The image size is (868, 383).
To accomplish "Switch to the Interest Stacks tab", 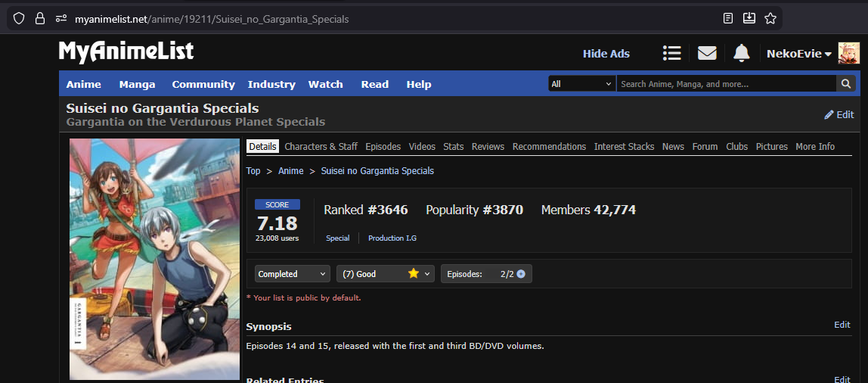I will [x=624, y=146].
